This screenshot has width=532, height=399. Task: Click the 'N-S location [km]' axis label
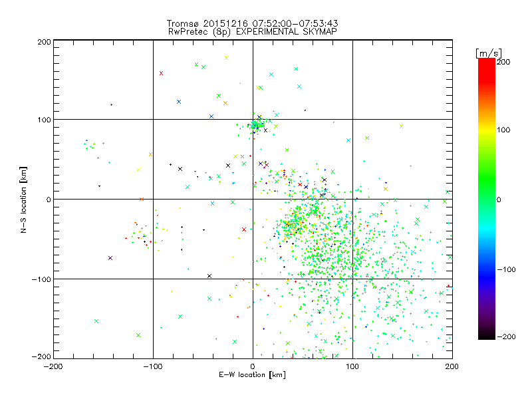click(23, 200)
